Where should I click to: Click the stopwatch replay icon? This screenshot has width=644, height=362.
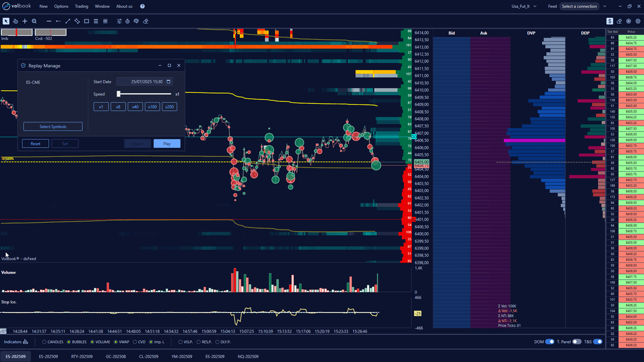click(127, 21)
